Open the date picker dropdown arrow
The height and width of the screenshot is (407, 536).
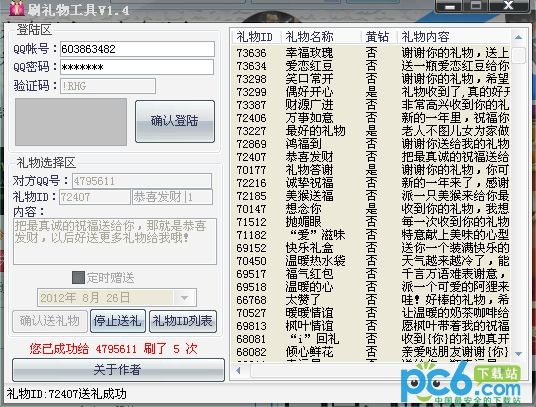point(185,298)
